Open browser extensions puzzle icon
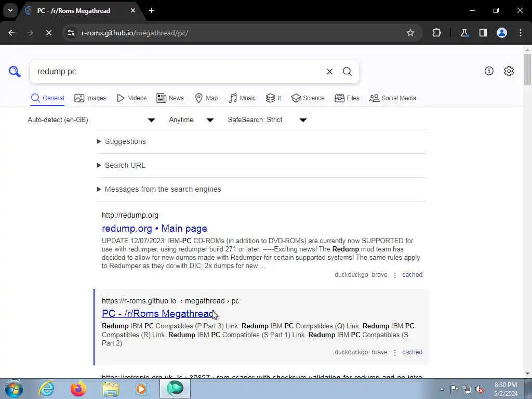Viewport: 532px width, 399px height. pos(436,33)
